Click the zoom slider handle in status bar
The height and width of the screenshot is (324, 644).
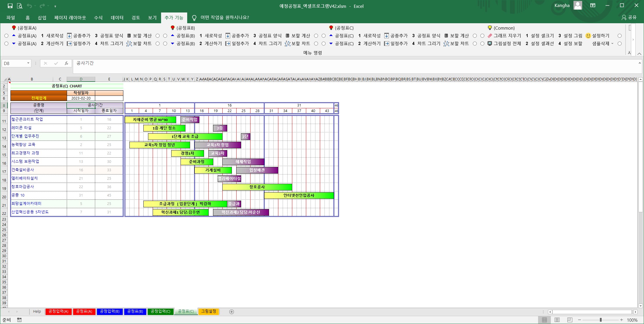600,320
